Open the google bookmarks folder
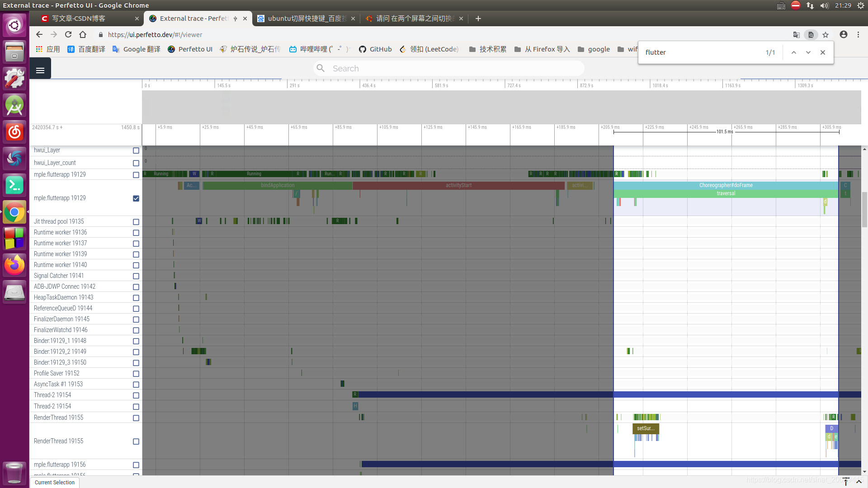Viewport: 868px width, 488px height. [594, 49]
